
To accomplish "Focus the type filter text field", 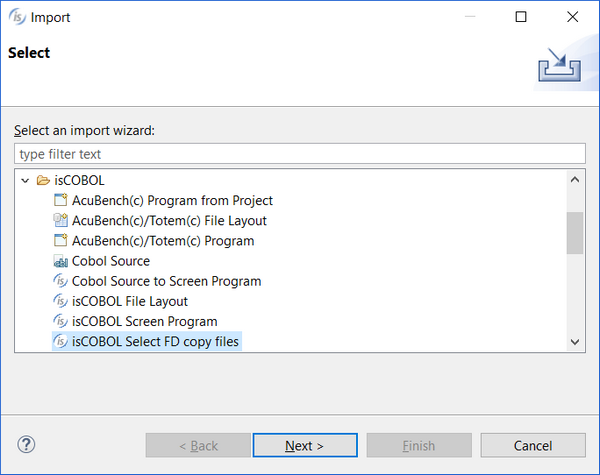I will click(x=300, y=154).
